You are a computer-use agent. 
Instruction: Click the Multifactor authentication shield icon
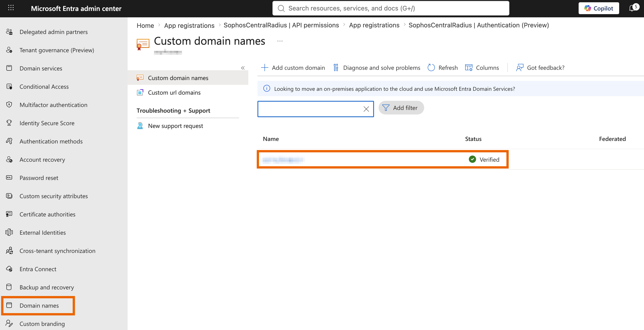pos(9,105)
